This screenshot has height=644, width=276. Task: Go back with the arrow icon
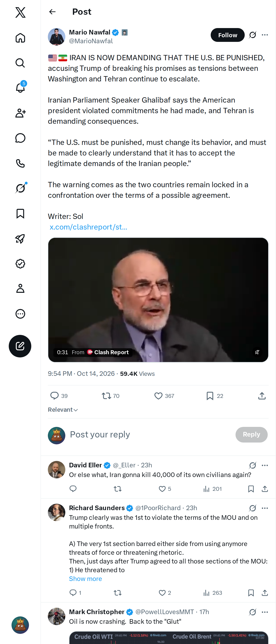[52, 12]
